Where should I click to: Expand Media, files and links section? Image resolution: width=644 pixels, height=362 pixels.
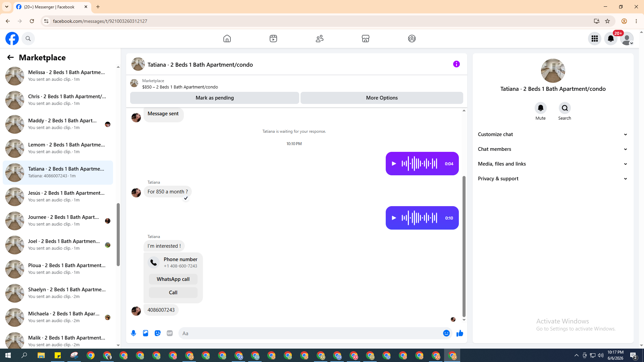click(x=553, y=164)
